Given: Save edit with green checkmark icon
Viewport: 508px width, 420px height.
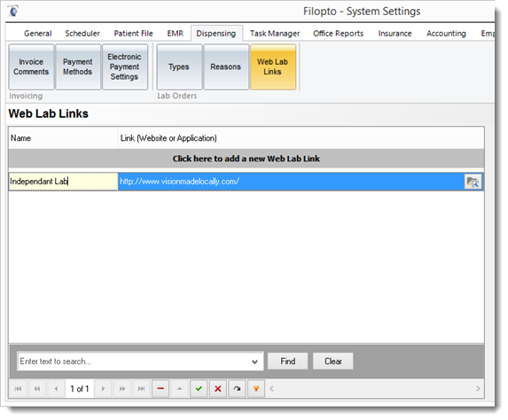Looking at the screenshot, I should [x=199, y=389].
